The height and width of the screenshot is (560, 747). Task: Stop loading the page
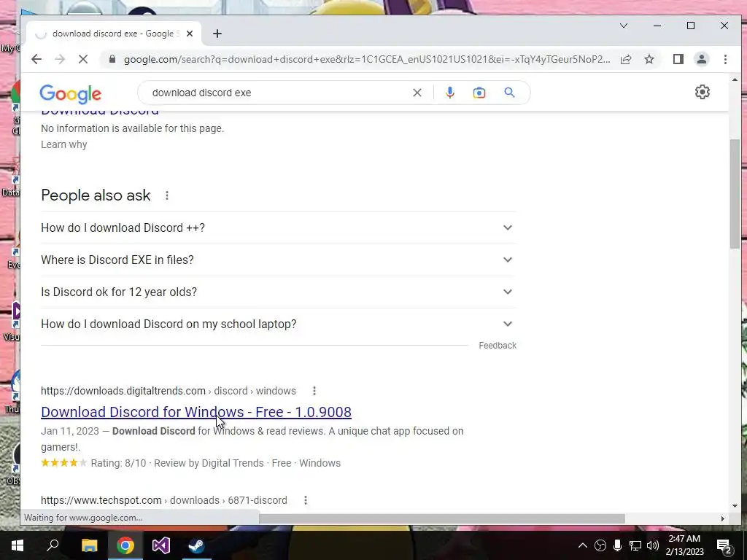tap(83, 59)
